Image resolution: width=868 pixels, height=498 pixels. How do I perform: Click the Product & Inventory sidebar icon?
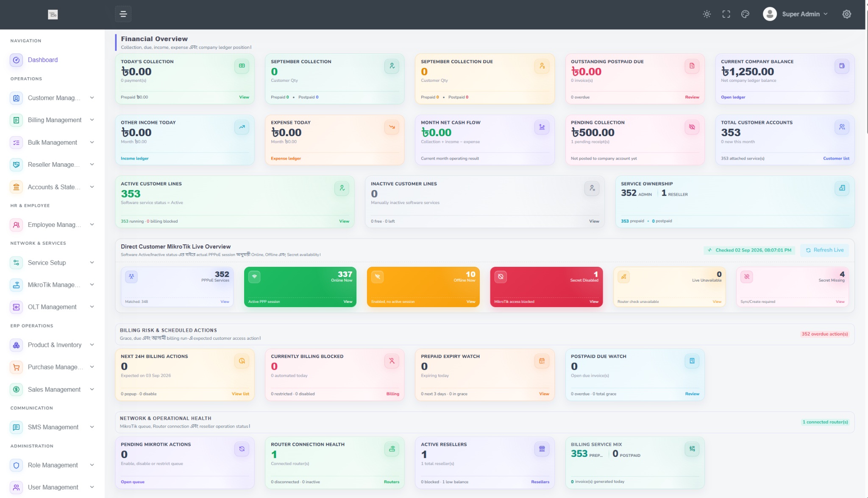[x=16, y=345]
